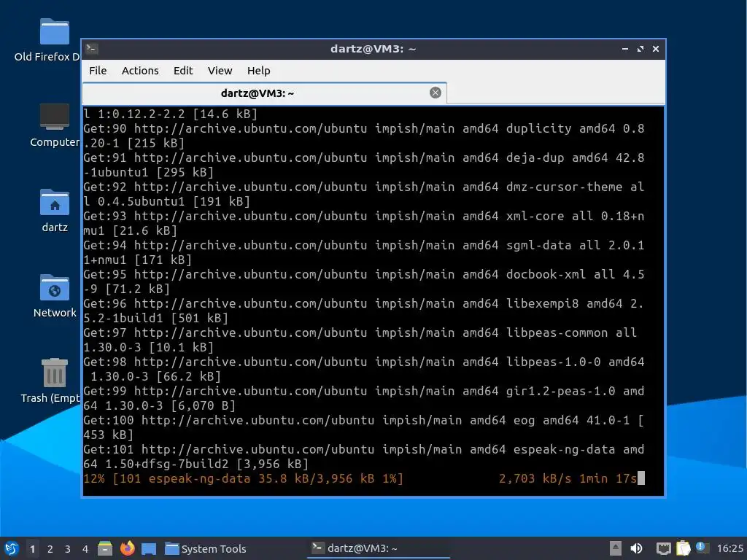Focus the dartz@VM3 terminal taskbar button
This screenshot has height=560, width=747.
[x=379, y=548]
